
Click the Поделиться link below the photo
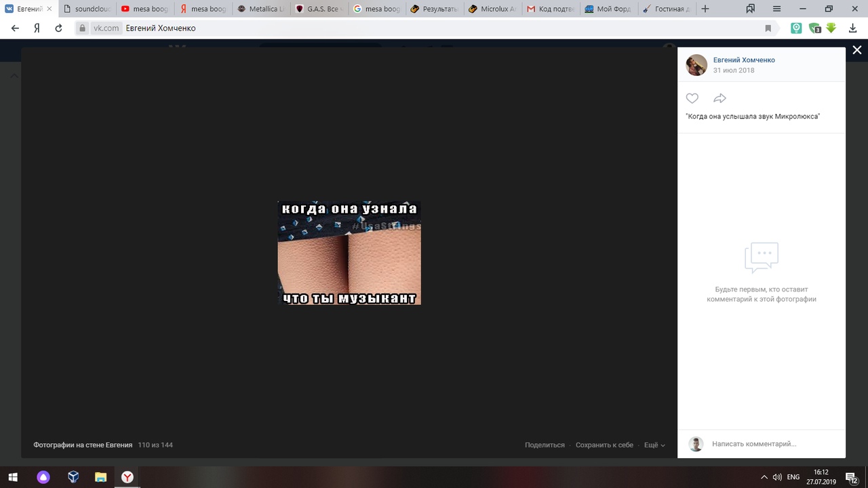545,445
